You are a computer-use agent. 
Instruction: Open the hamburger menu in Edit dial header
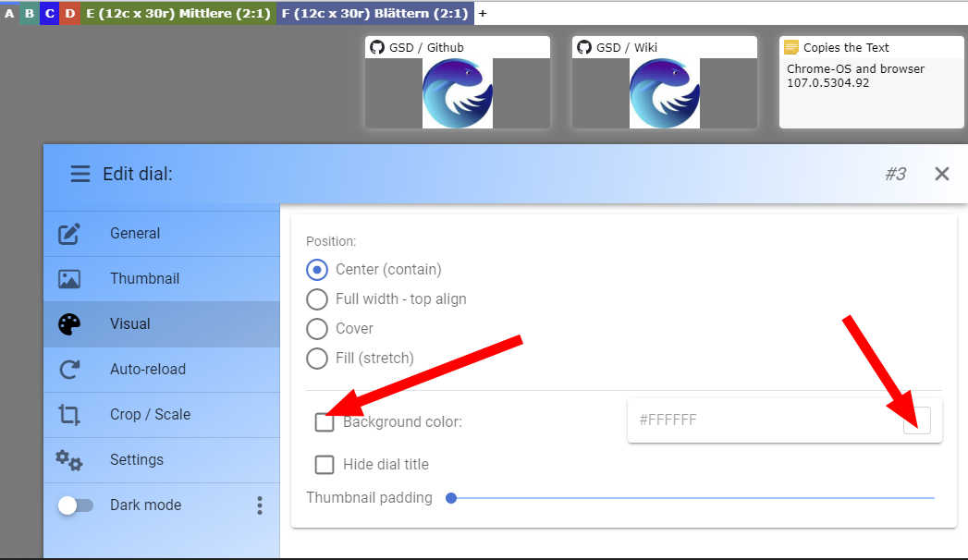tap(80, 174)
